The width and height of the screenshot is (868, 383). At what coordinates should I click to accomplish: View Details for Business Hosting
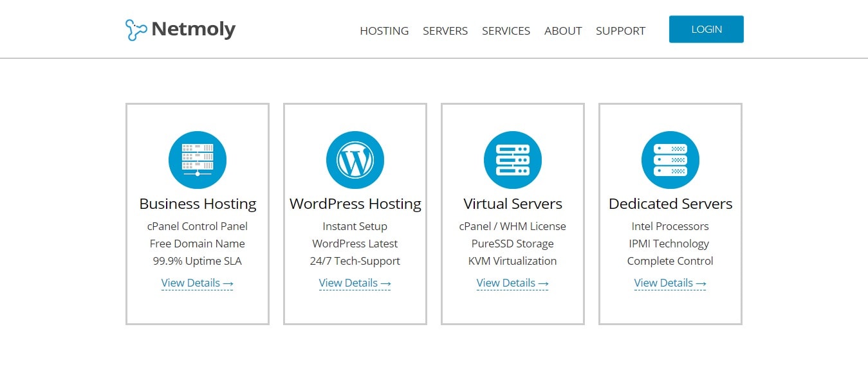(198, 283)
